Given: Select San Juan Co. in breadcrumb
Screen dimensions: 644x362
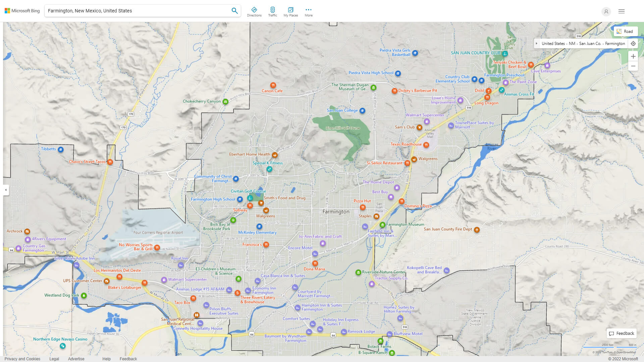Looking at the screenshot, I should click(x=590, y=44).
